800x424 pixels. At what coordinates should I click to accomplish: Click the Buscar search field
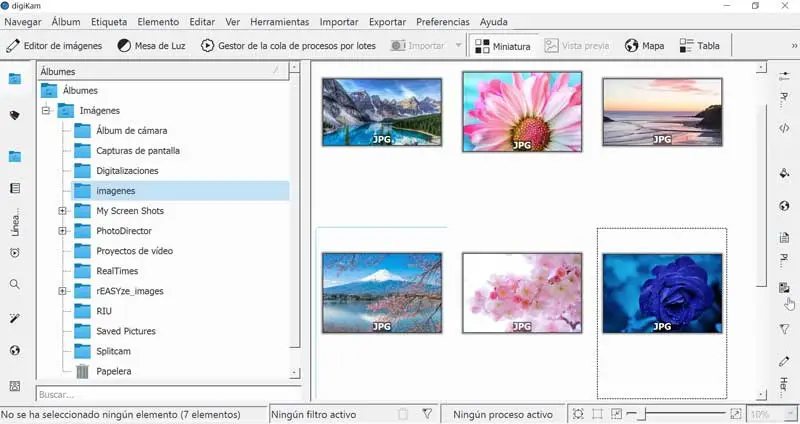168,394
